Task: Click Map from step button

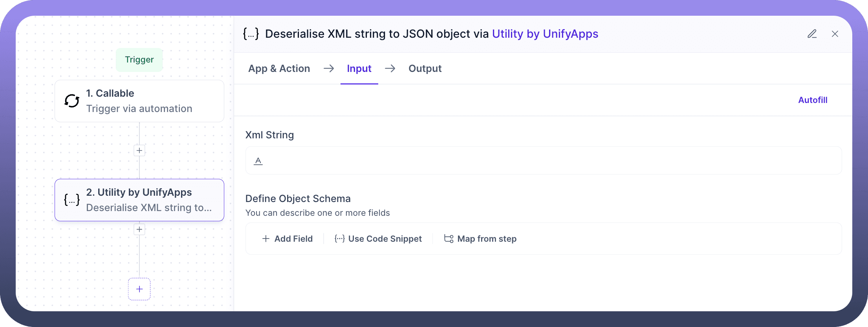Action: coord(480,239)
